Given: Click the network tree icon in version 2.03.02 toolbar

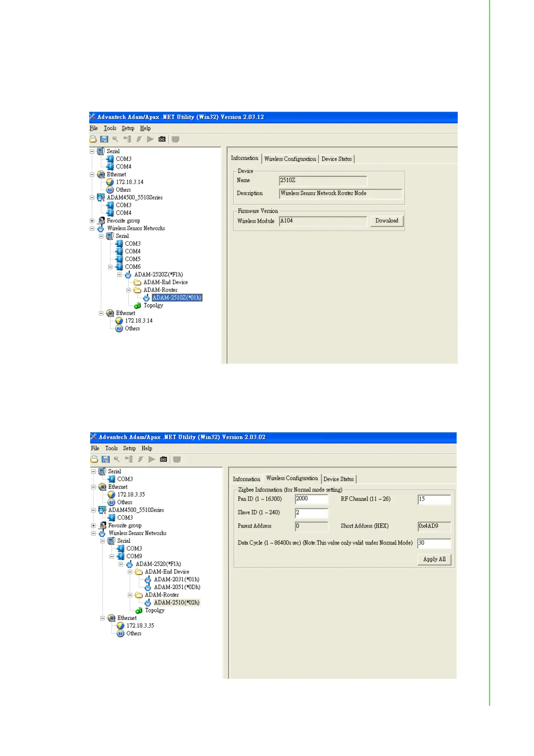Looking at the screenshot, I should 129,459.
